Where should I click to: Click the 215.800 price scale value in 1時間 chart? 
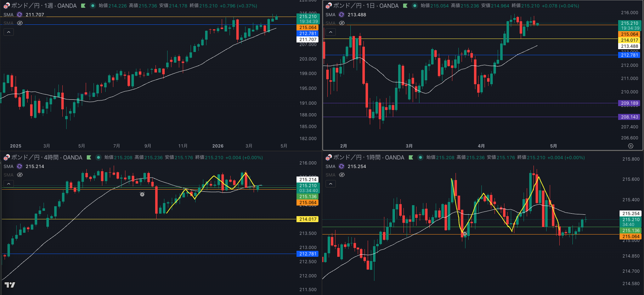tap(631, 159)
